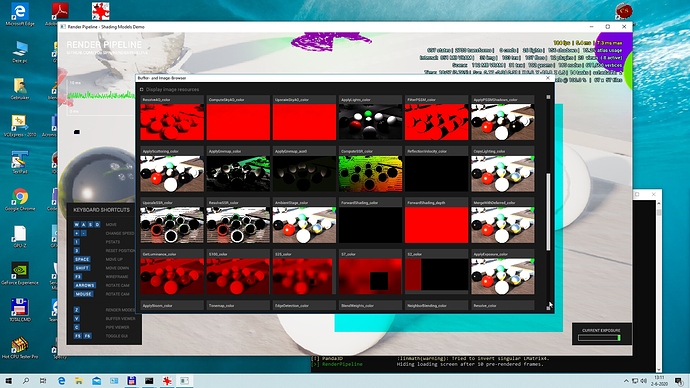The width and height of the screenshot is (690, 388).
Task: Open the ForwardShading_depth buffer thumbnail
Action: click(437, 225)
